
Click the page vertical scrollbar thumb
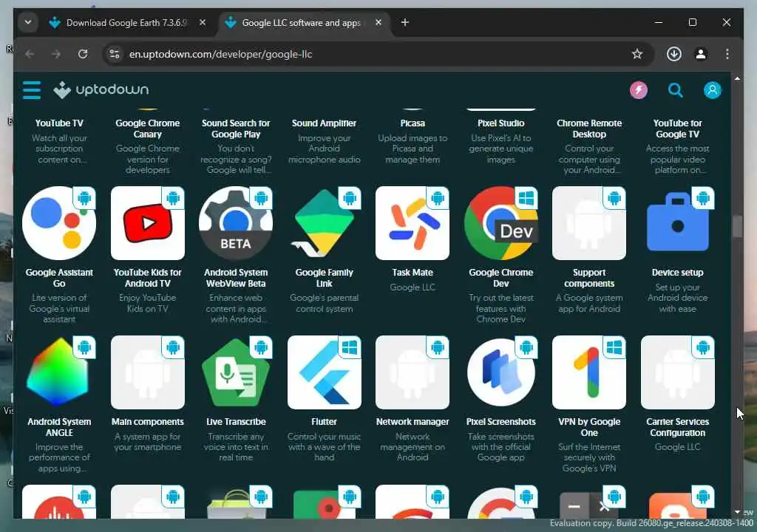(x=737, y=226)
